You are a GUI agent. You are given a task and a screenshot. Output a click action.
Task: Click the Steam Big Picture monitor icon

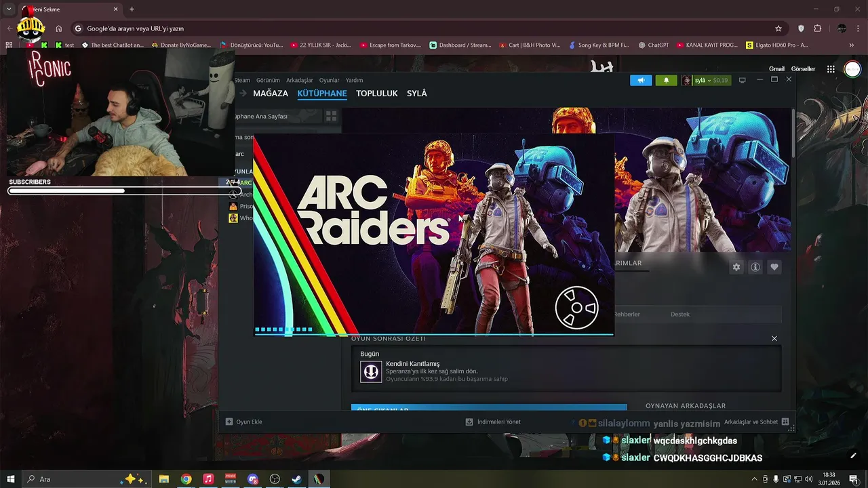[x=743, y=80]
